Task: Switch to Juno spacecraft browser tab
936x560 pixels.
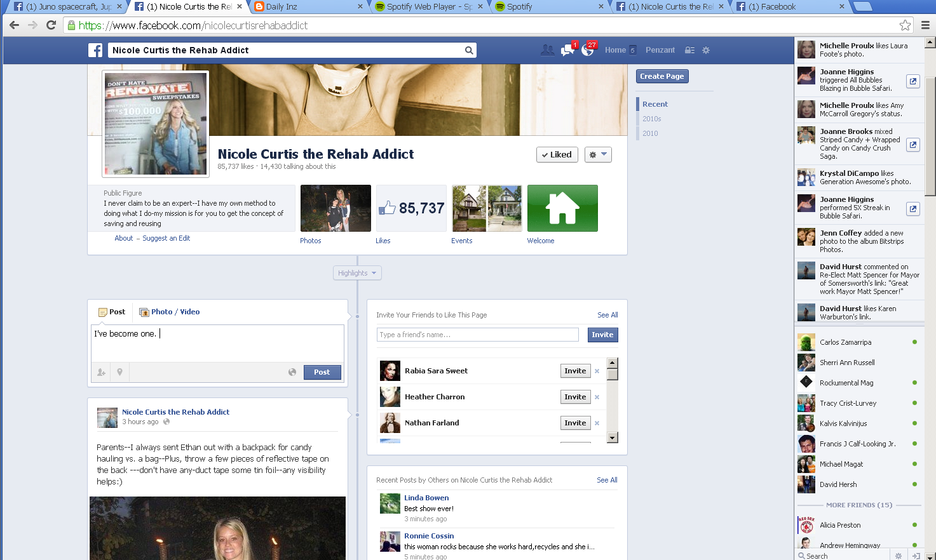Action: 69,7
